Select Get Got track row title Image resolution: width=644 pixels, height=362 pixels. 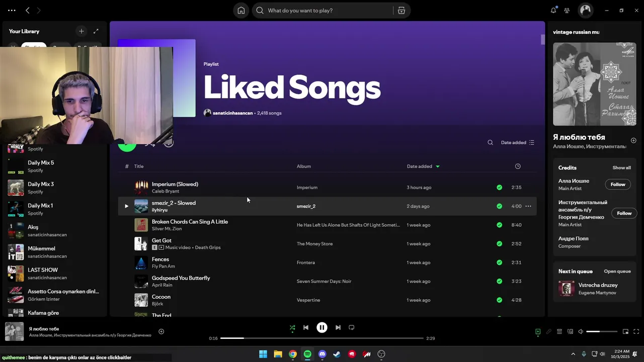162,240
